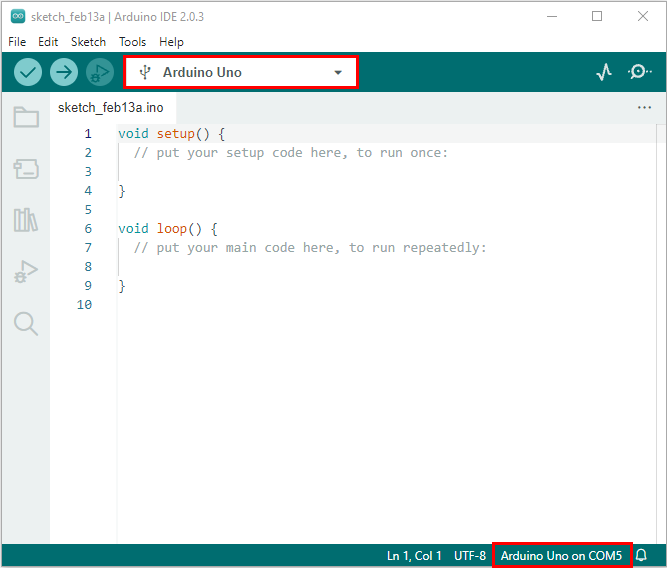Open the File menu
This screenshot has width=667, height=568.
17,42
